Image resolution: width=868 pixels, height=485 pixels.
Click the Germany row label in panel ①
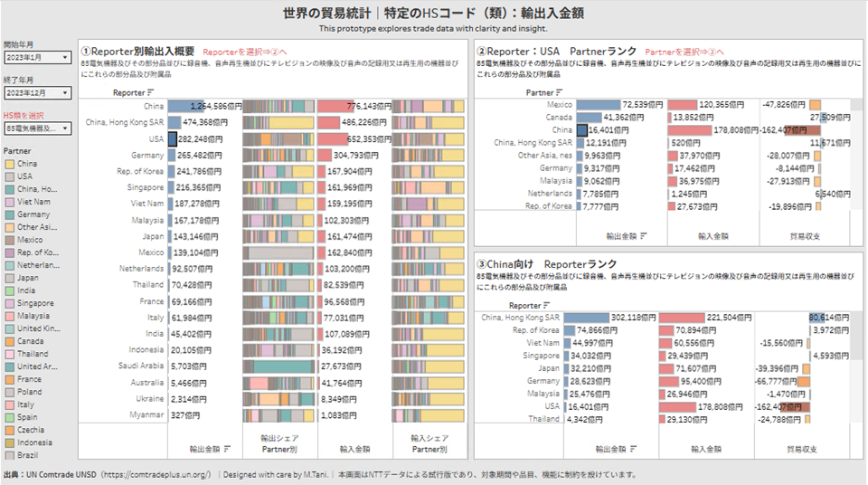point(145,155)
